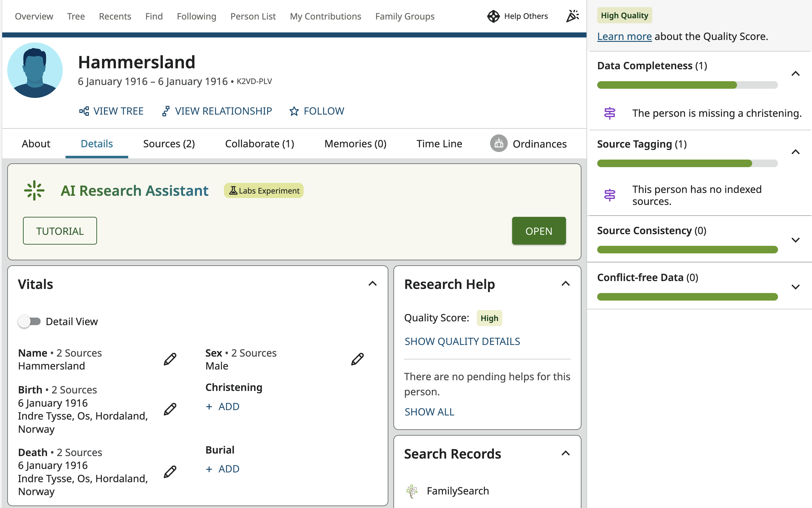This screenshot has height=508, width=812.
Task: Click the Name edit pencil icon
Action: 170,359
